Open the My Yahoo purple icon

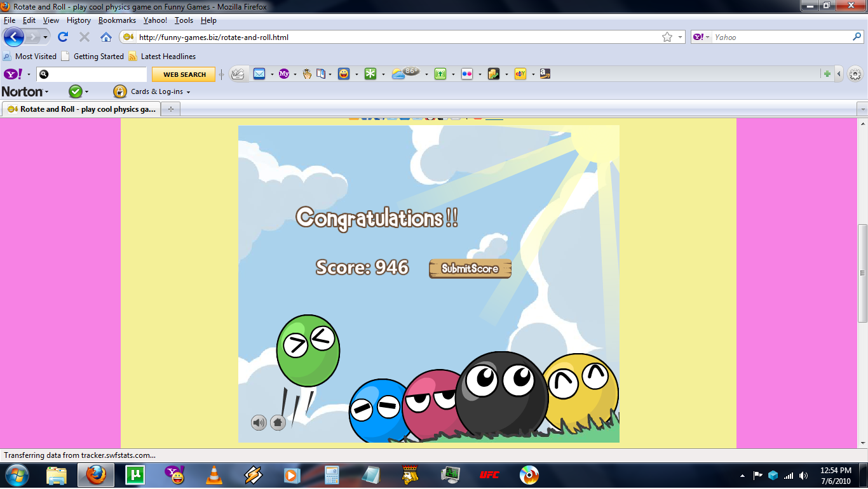[284, 74]
